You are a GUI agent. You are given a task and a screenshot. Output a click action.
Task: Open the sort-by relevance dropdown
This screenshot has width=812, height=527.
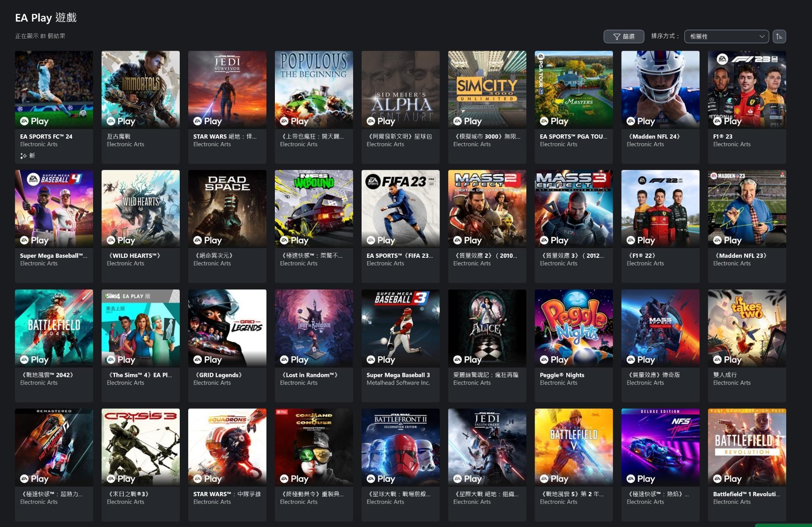tap(726, 36)
